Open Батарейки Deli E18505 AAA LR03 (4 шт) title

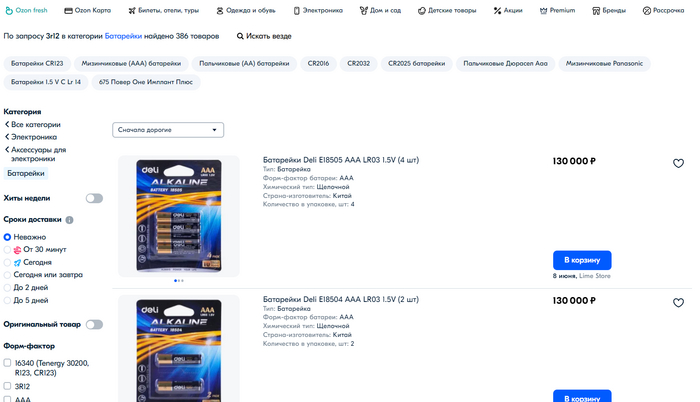tap(341, 160)
